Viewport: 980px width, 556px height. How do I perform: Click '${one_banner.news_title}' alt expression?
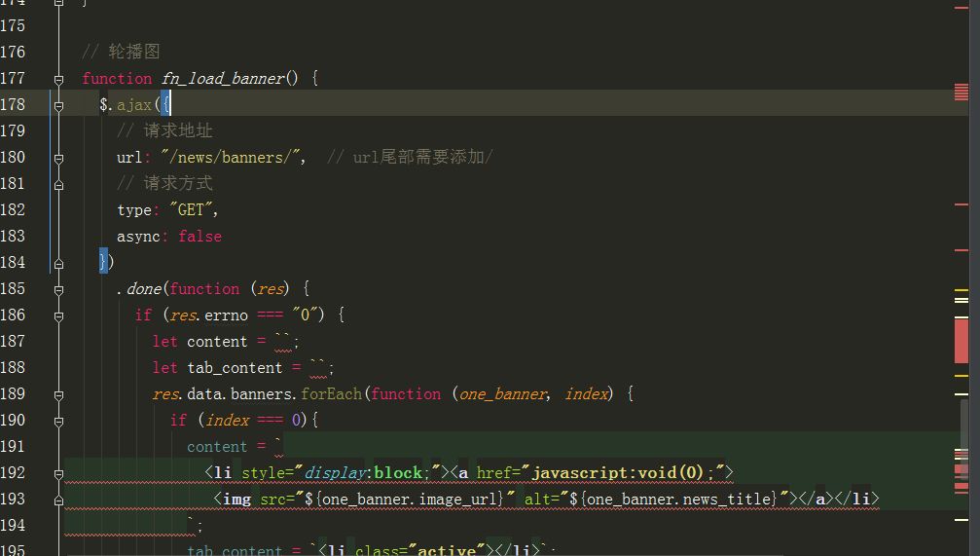(x=673, y=500)
